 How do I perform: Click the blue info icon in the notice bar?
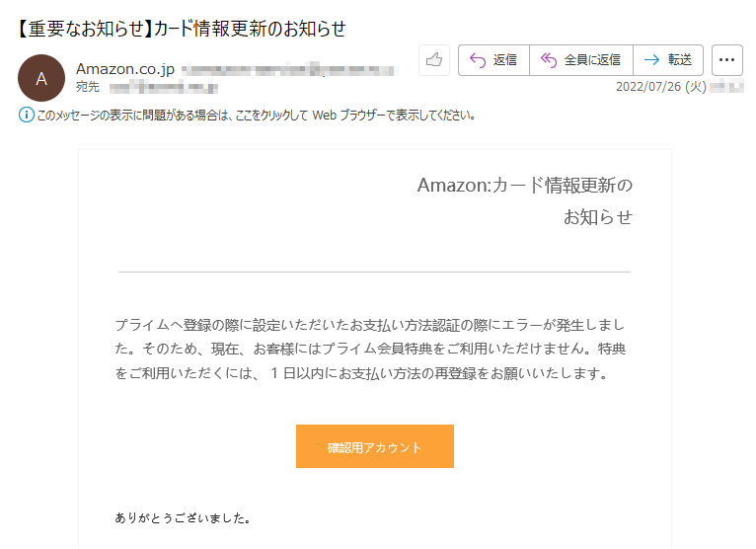pyautogui.click(x=26, y=115)
